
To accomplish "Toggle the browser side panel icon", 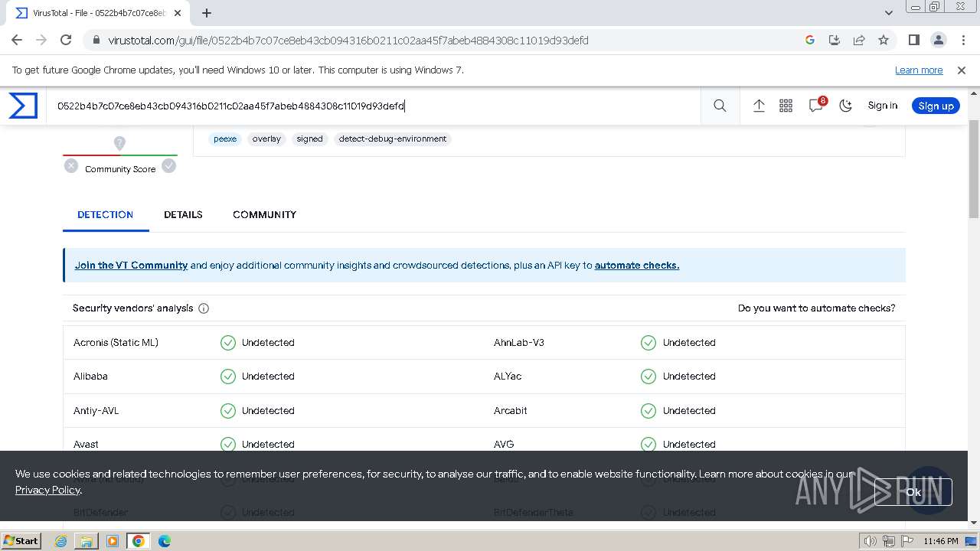I will coord(913,40).
